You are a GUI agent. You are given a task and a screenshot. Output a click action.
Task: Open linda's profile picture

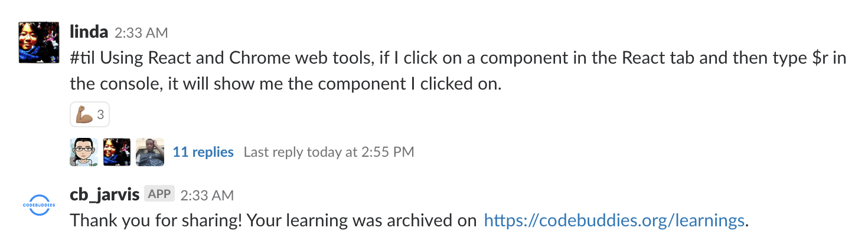39,42
